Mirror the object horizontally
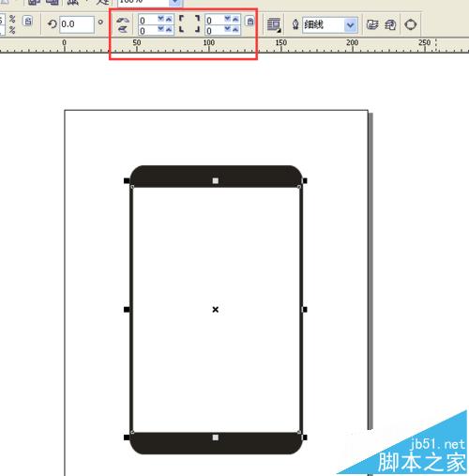The image size is (469, 476). (x=123, y=21)
